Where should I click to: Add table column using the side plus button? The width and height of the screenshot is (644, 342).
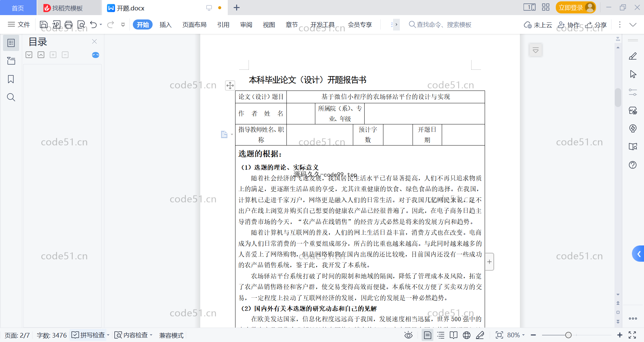[x=489, y=262]
